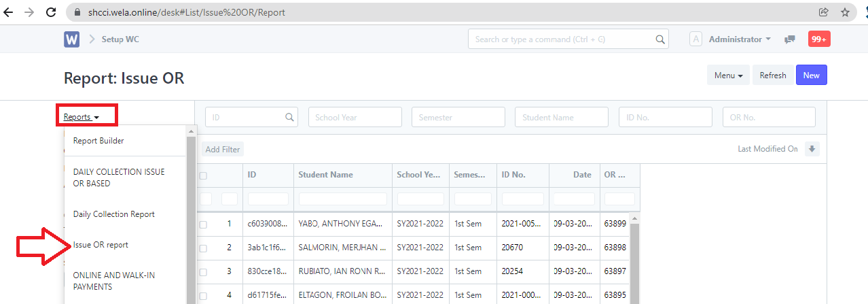The height and width of the screenshot is (304, 868).
Task: Select Issue OR report from the list
Action: [101, 245]
